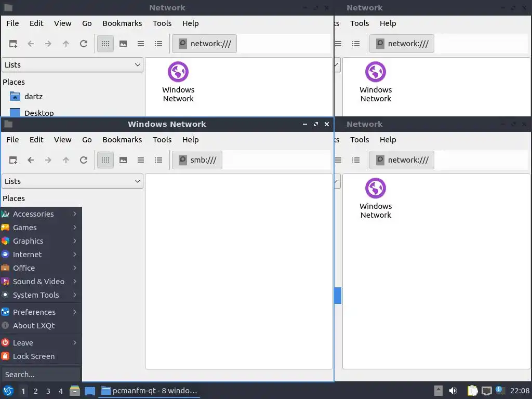
Task: Open View menu in Windows Network window
Action: [x=63, y=140]
